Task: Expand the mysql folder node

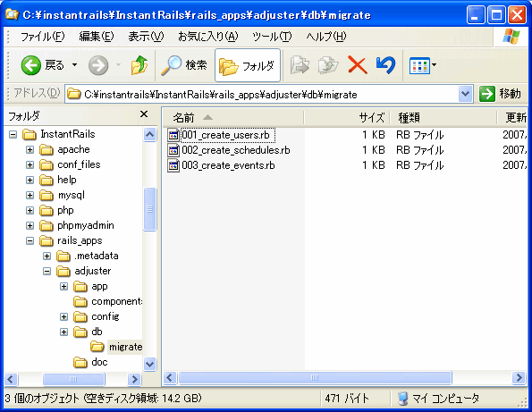Action: click(x=30, y=196)
